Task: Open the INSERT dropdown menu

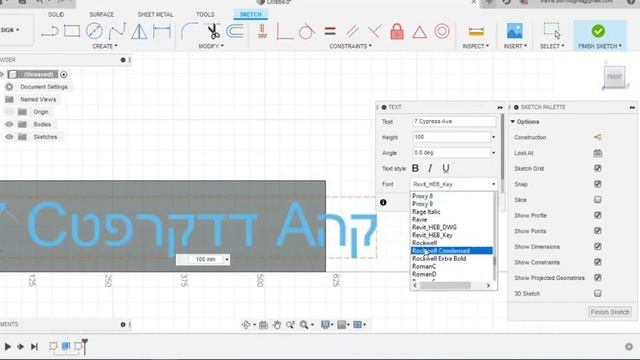Action: [x=515, y=46]
